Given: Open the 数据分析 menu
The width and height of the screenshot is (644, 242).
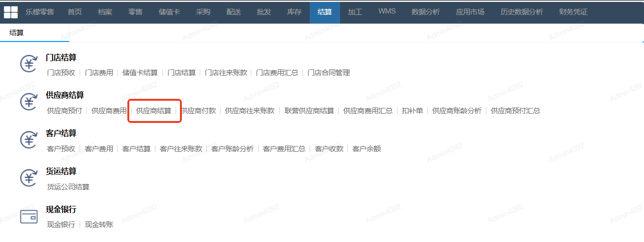Looking at the screenshot, I should (425, 12).
